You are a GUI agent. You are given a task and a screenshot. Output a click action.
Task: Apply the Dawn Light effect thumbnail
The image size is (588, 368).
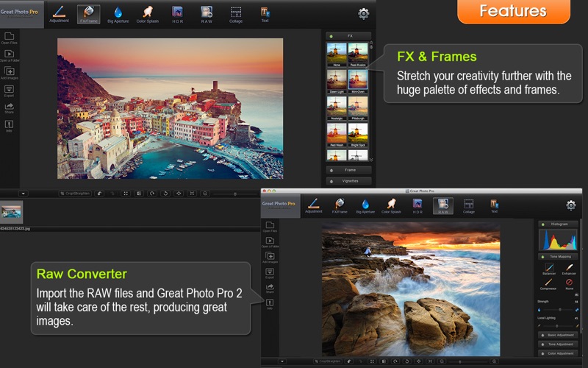[337, 82]
